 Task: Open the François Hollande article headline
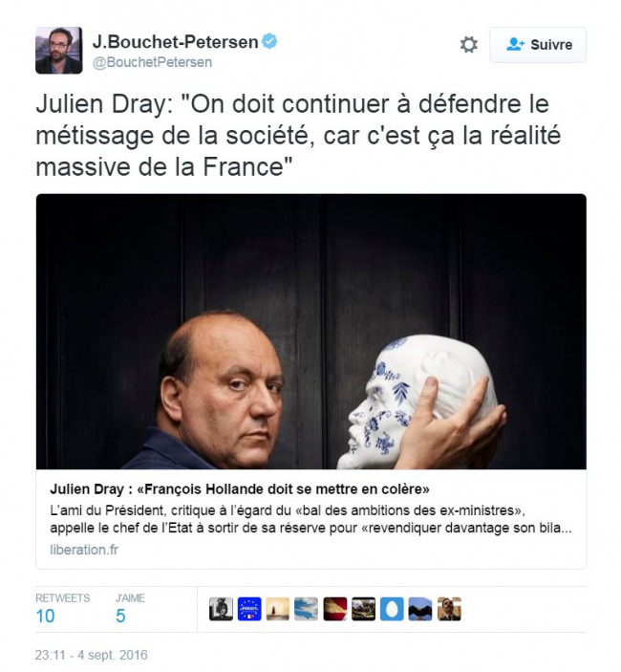point(240,489)
